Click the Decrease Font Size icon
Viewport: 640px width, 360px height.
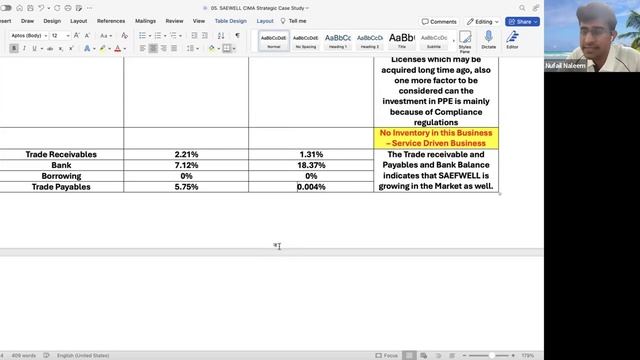[x=87, y=36]
